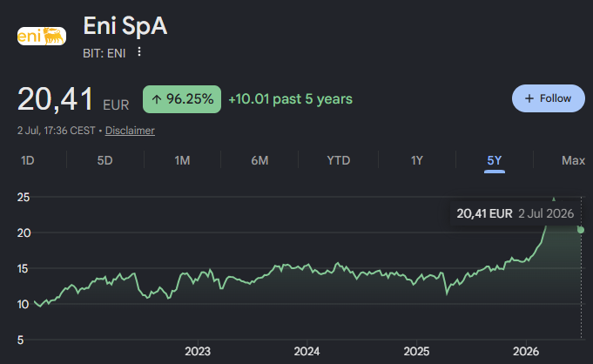Click the +10.01 past 5 years text
This screenshot has width=593, height=364.
(x=291, y=99)
